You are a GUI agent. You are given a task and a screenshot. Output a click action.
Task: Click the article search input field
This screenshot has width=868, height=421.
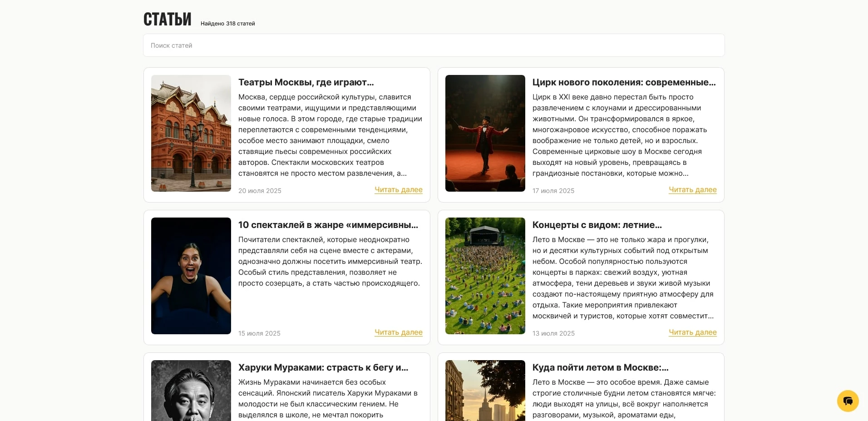click(434, 45)
